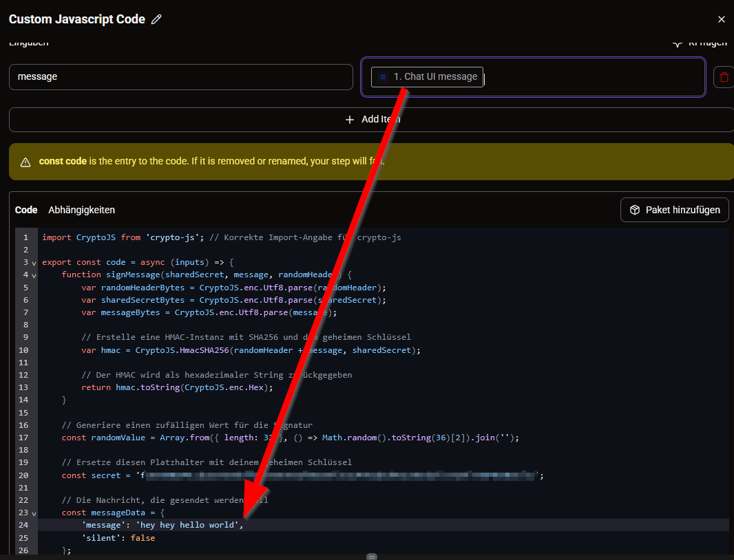Switch to the Code tab
The height and width of the screenshot is (560, 734).
(x=26, y=210)
